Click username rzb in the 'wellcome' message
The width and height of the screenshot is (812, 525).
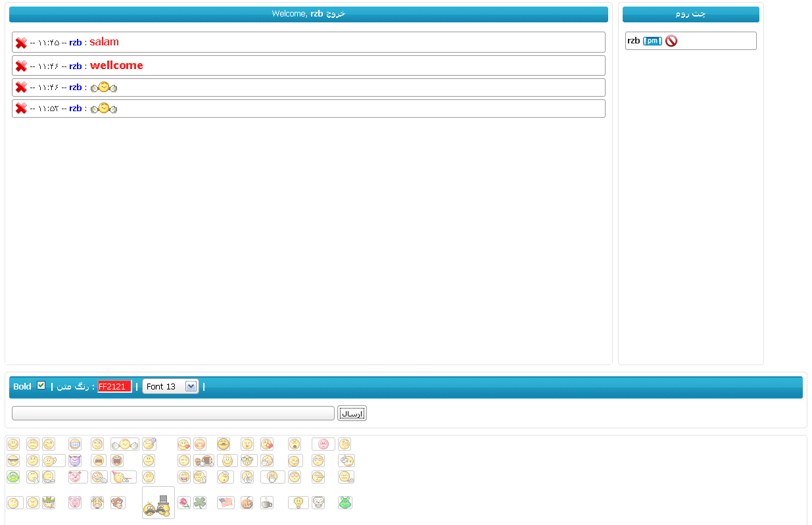pos(75,66)
